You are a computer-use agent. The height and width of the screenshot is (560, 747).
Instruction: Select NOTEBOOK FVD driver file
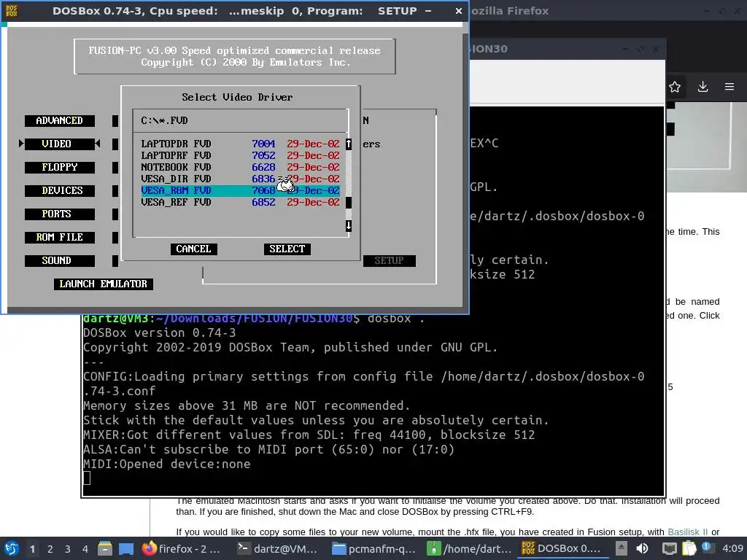pos(240,167)
